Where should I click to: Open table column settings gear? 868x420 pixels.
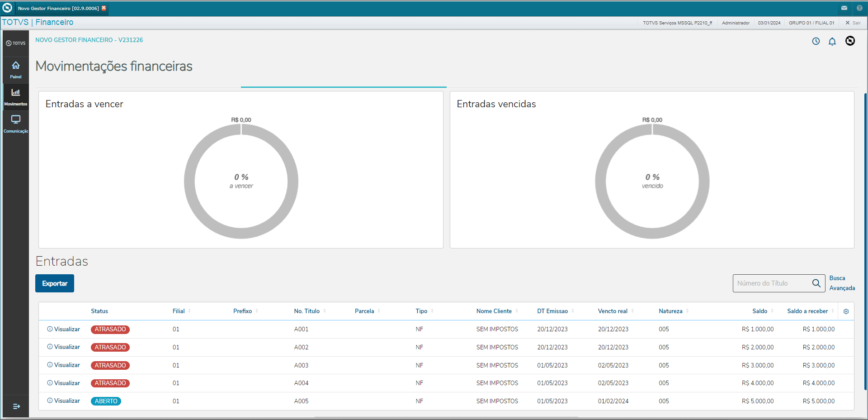point(846,311)
